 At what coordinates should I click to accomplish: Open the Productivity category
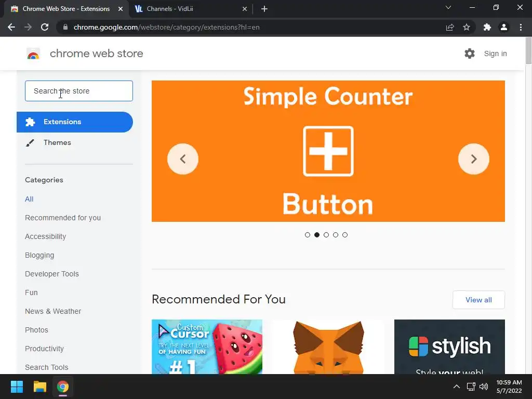pos(45,349)
